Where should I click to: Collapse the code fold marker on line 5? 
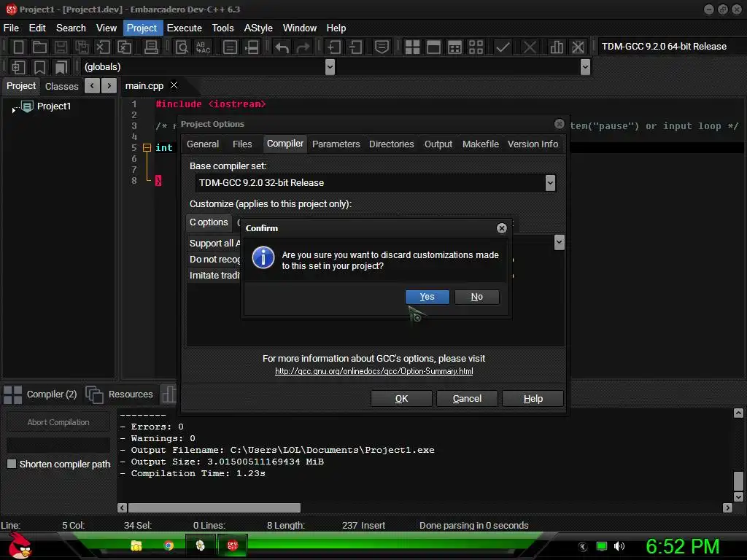[147, 147]
